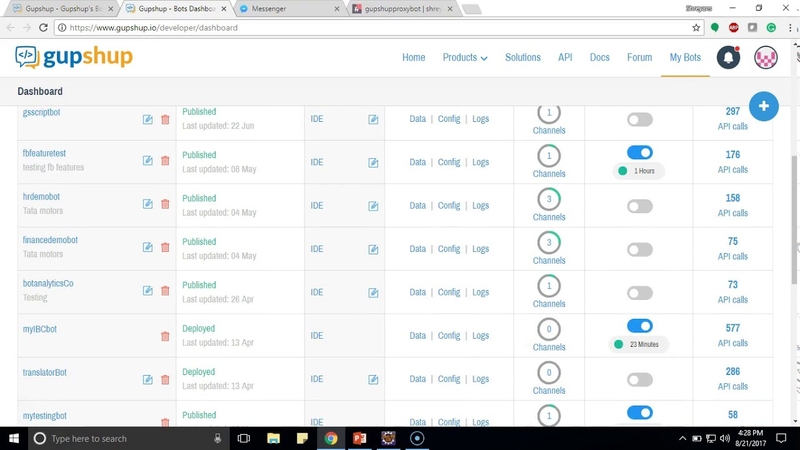This screenshot has width=800, height=450.
Task: Click the blue plus create bot button
Action: coord(763,106)
